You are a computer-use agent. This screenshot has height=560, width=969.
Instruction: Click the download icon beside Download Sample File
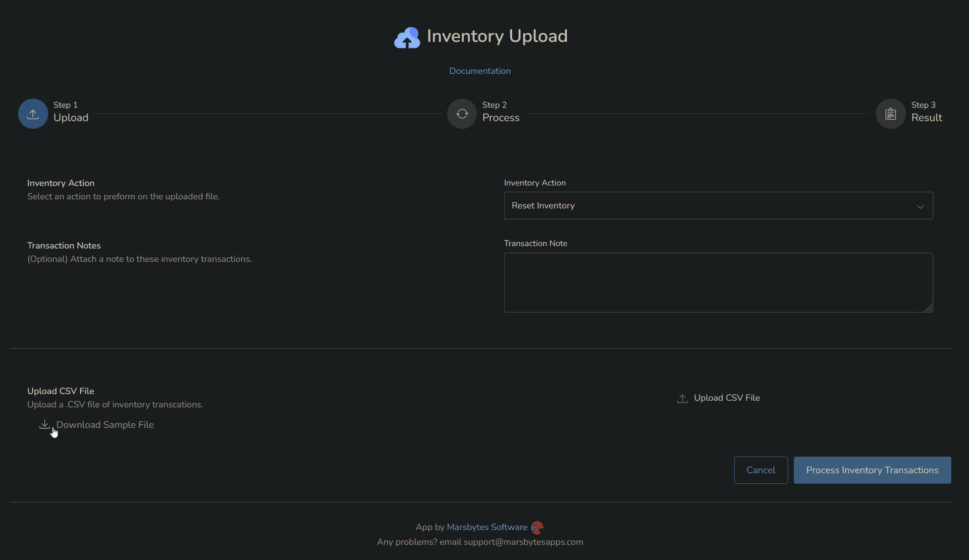(44, 424)
